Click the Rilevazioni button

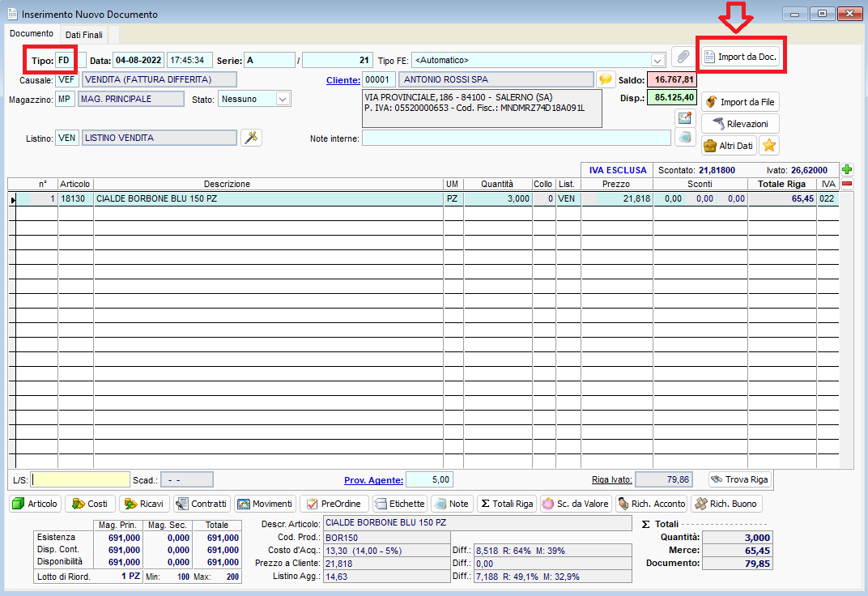[x=740, y=124]
